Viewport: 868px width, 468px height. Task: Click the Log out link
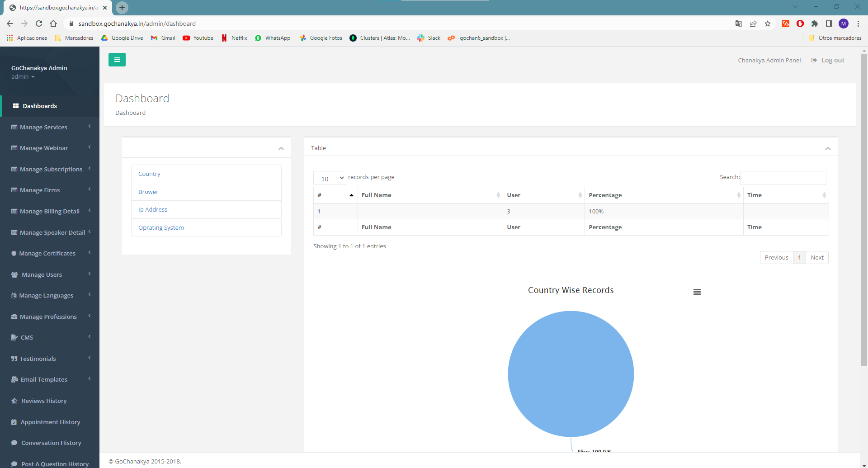[828, 60]
